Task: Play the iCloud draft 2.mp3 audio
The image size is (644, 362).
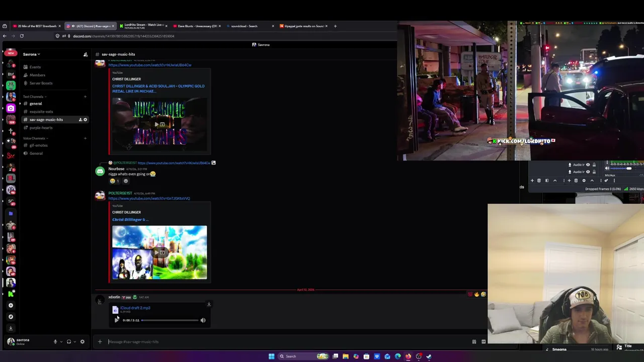Action: coord(117,320)
